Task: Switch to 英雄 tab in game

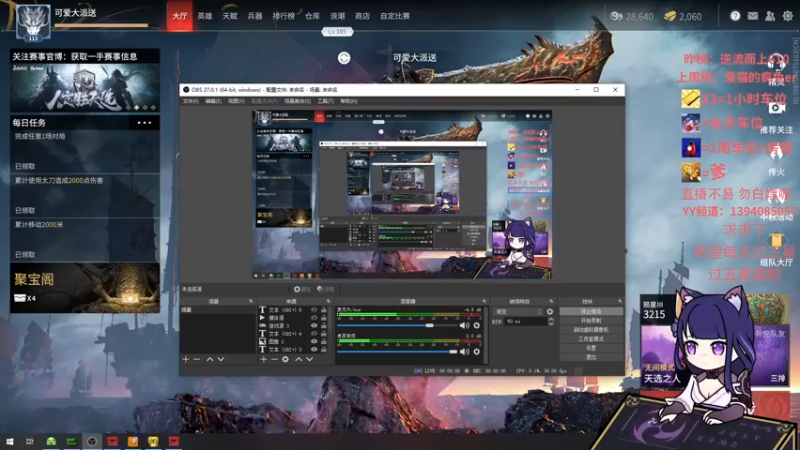Action: point(205,16)
